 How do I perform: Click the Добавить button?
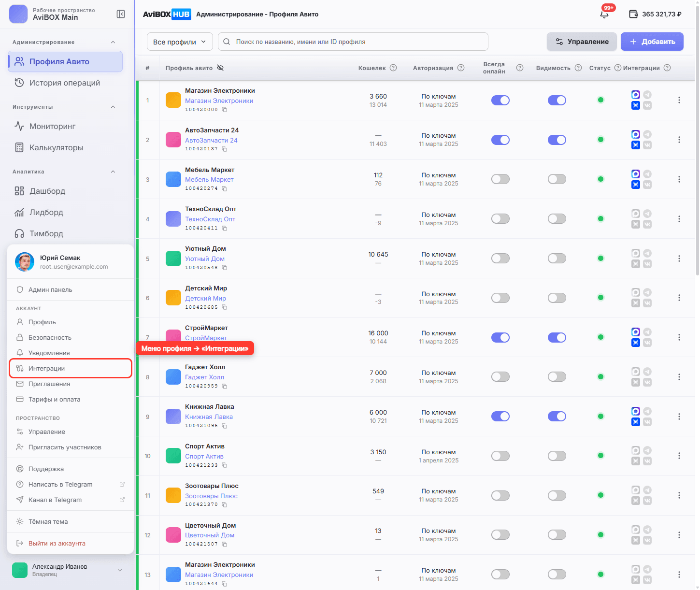[x=652, y=42]
